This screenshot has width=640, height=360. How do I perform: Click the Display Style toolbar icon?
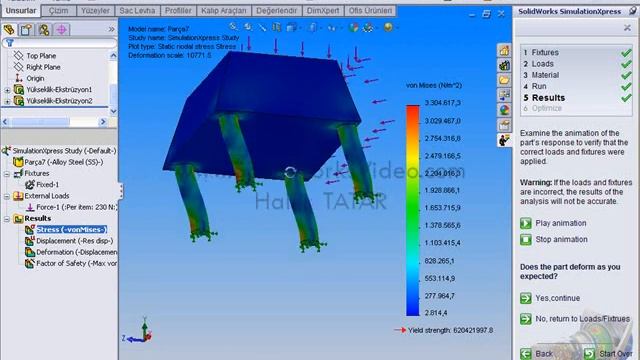313,27
